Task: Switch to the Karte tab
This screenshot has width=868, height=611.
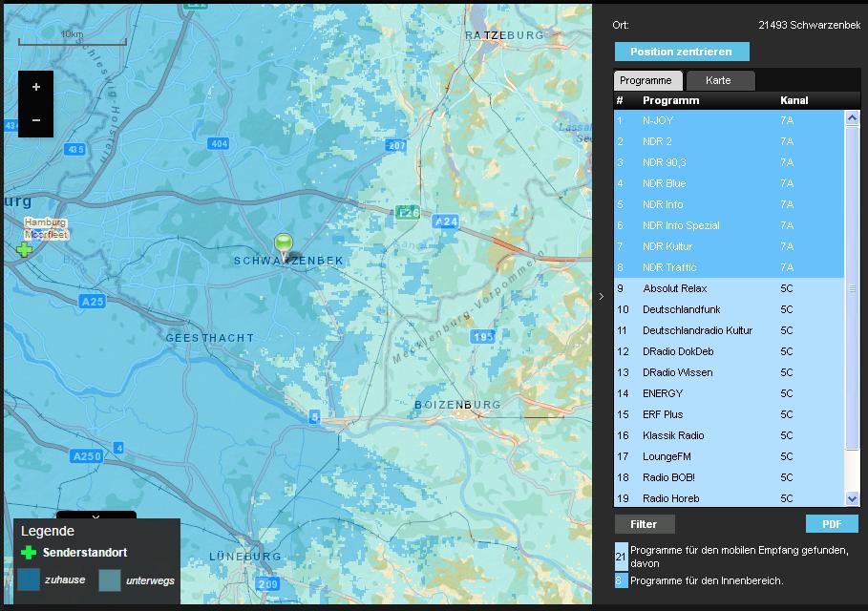Action: click(x=720, y=81)
